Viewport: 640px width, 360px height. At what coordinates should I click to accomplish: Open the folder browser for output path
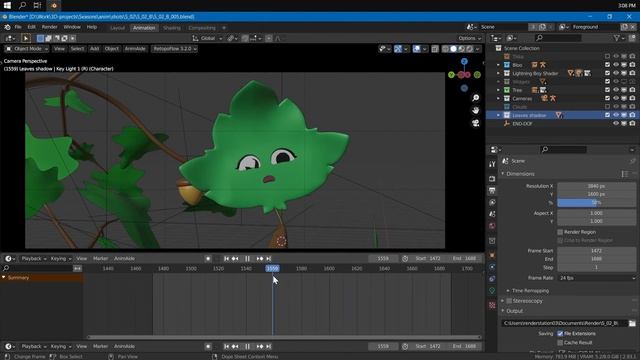coord(632,323)
